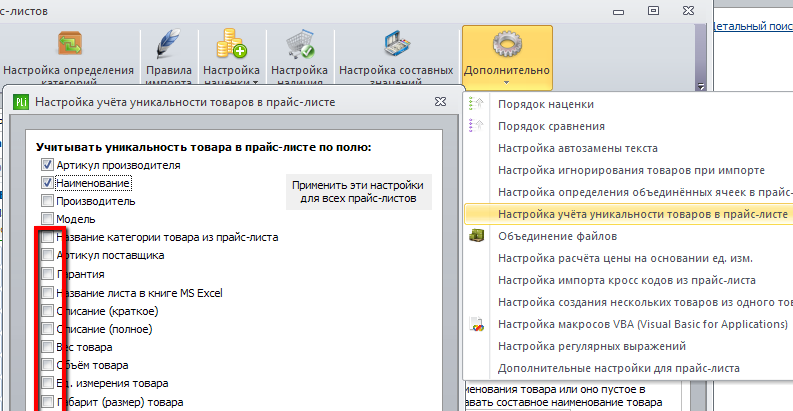Tick the Объём товара checkbox
This screenshot has width=793, height=411.
(x=47, y=365)
